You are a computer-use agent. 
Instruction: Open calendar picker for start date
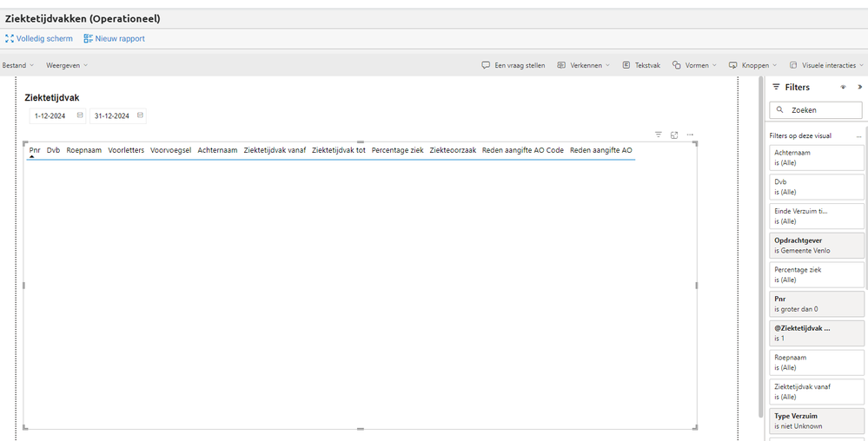80,115
